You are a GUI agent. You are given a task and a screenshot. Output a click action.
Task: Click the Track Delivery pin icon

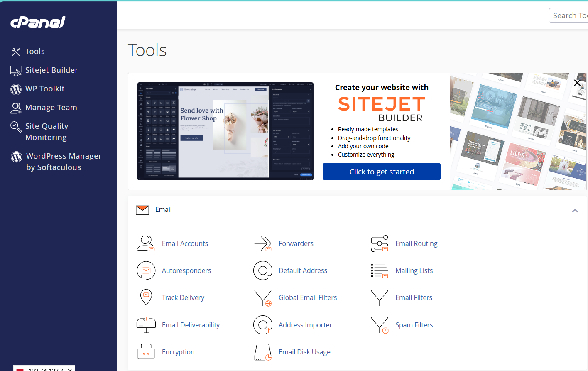pyautogui.click(x=146, y=298)
